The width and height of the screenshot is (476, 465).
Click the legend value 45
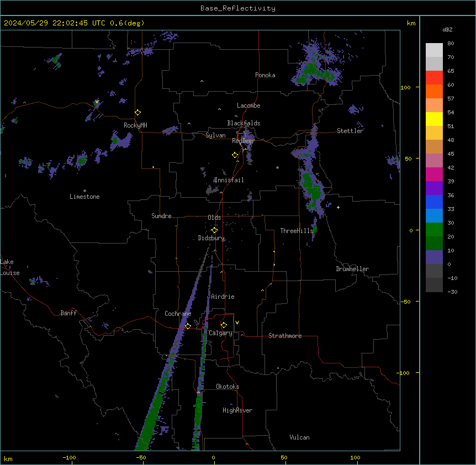[451, 154]
